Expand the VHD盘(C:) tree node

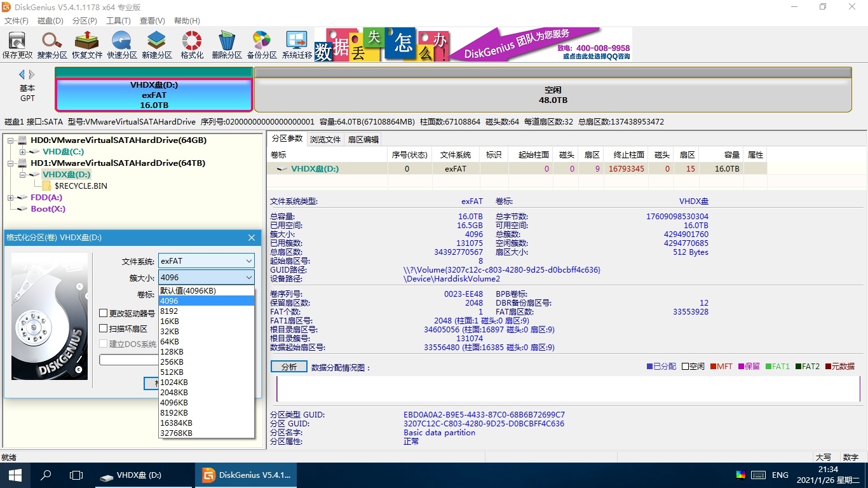23,152
